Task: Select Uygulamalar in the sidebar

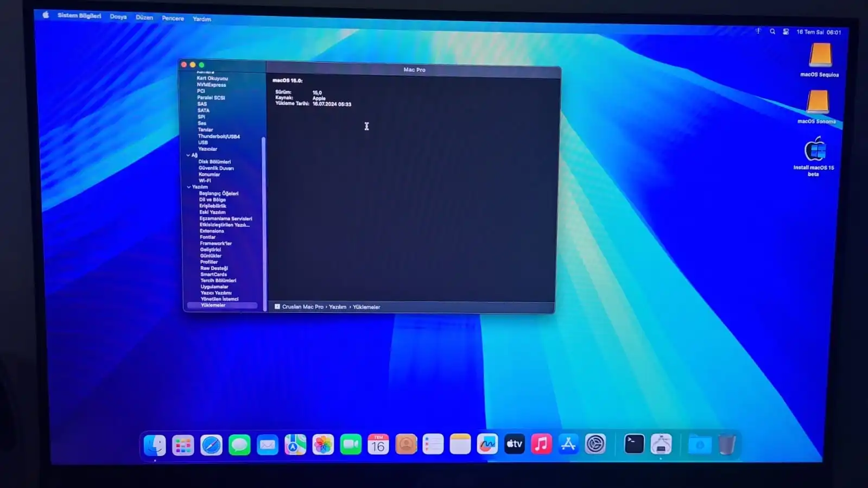Action: click(214, 287)
